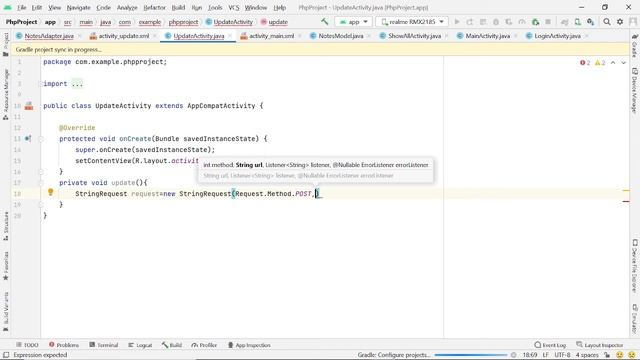Go to previous highlighted error arrow
Screen dimensions: 640x360
[613, 62]
